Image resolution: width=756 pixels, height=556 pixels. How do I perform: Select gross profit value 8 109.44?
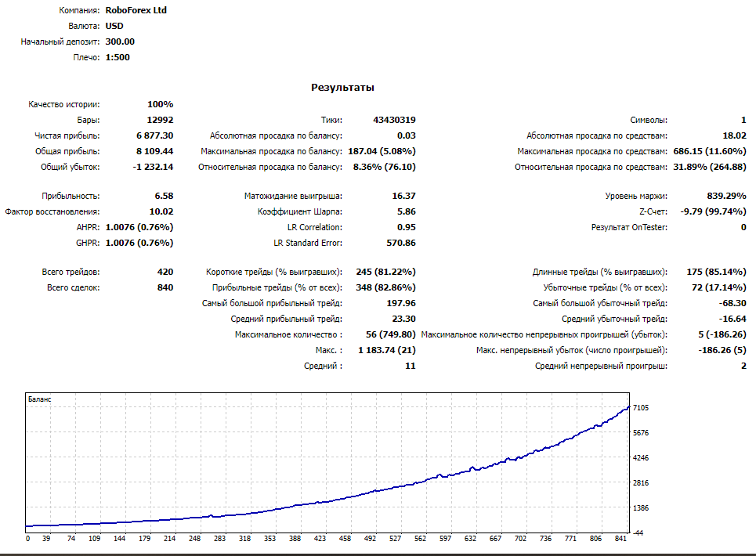click(155, 151)
